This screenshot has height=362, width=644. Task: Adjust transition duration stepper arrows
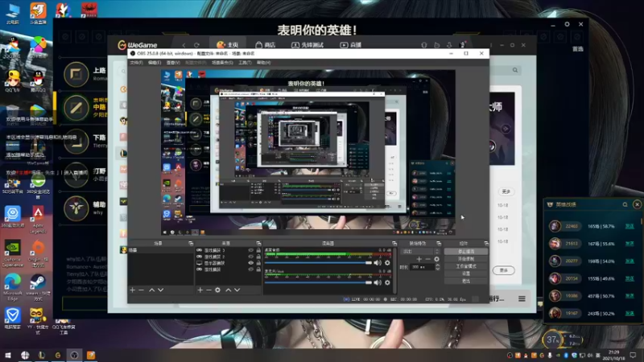pos(437,267)
